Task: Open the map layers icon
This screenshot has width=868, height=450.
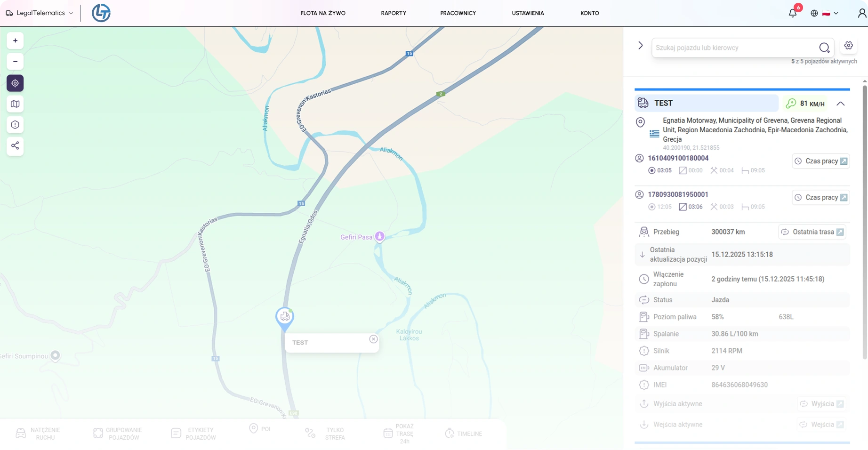Action: 15,104
